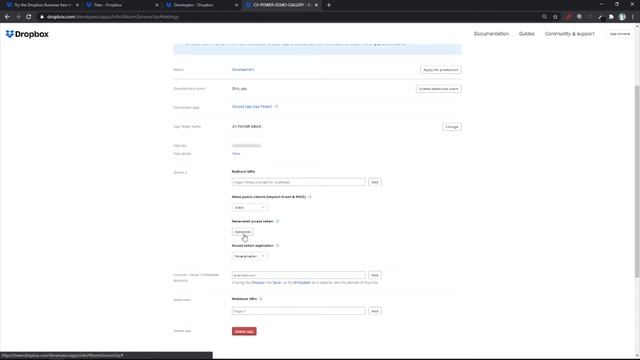The image size is (640, 360).
Task: Switch to 'Try the Dropbox Business' tab
Action: [41, 5]
